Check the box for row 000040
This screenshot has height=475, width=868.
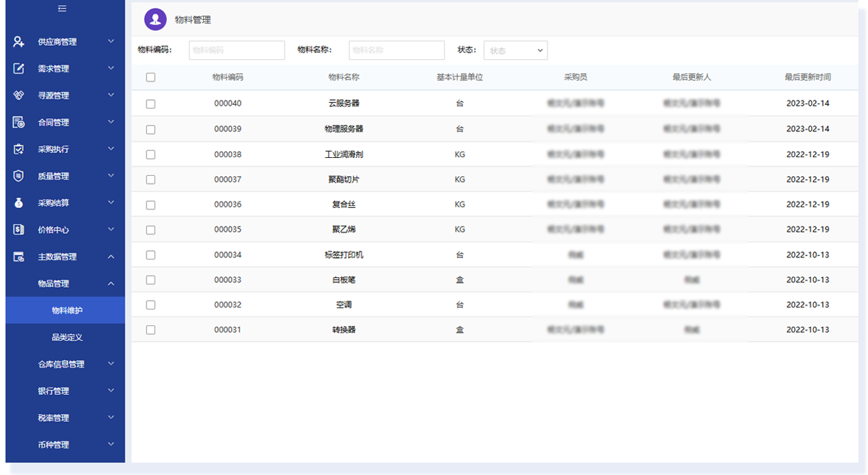coord(151,104)
